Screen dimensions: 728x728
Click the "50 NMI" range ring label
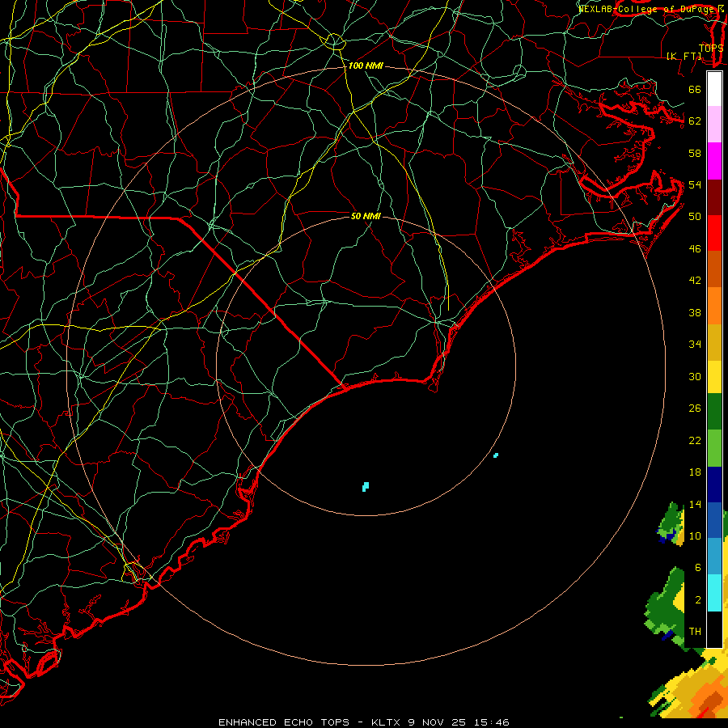click(366, 216)
